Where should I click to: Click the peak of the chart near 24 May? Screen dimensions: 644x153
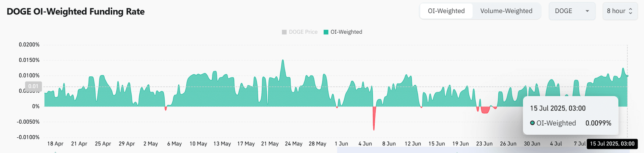click(283, 60)
